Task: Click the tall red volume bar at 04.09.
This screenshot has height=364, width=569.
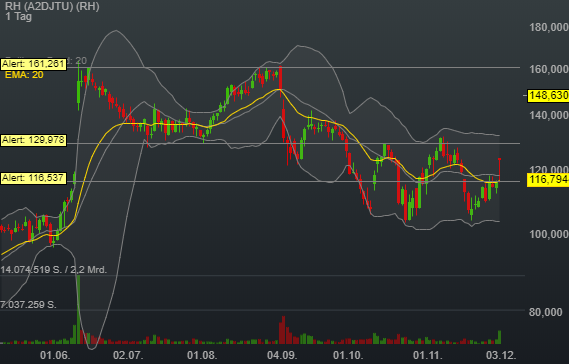Action: tap(282, 330)
